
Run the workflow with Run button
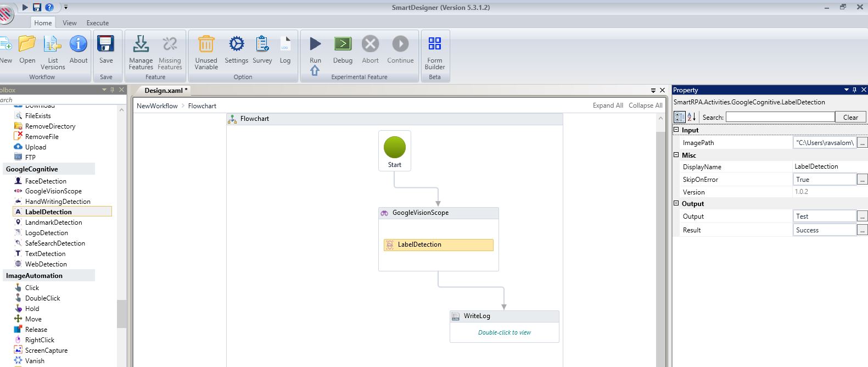(x=315, y=45)
